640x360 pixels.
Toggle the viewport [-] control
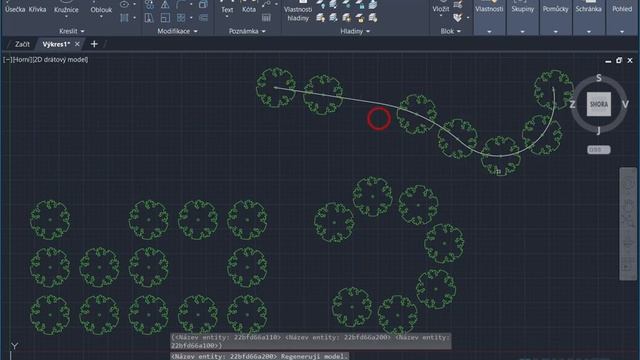click(7, 60)
